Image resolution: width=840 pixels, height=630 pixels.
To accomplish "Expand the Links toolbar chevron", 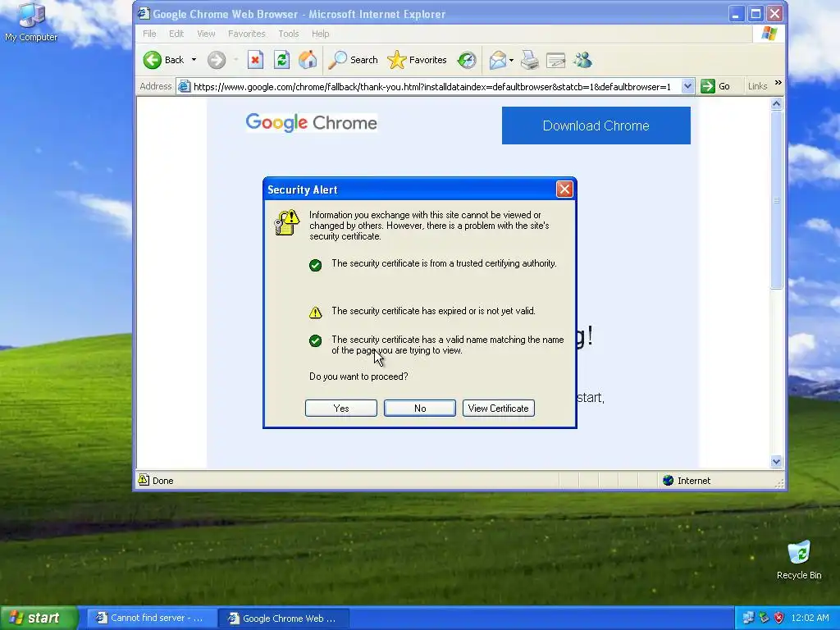I will pos(778,83).
